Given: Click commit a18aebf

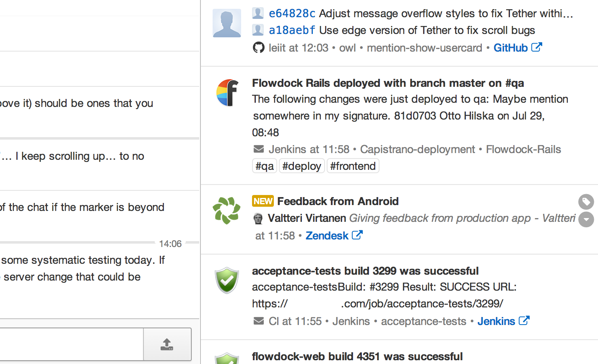Looking at the screenshot, I should pyautogui.click(x=291, y=30).
